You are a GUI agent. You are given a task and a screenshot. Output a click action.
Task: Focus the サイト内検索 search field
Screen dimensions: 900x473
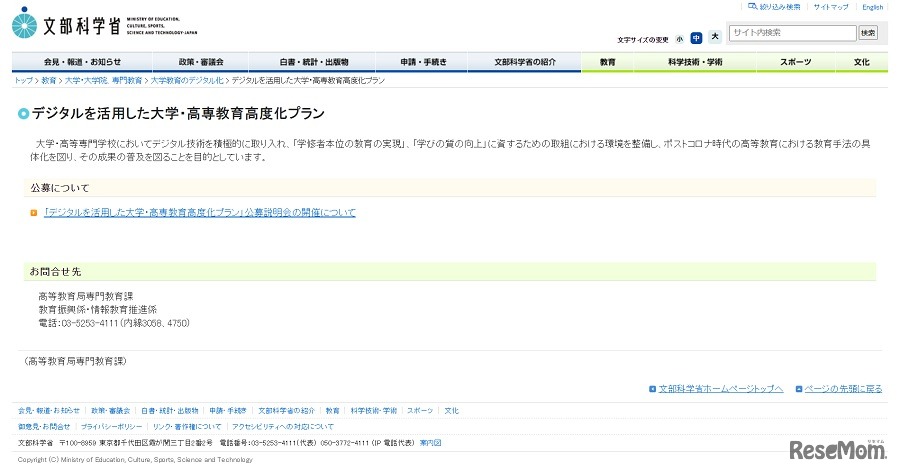792,33
